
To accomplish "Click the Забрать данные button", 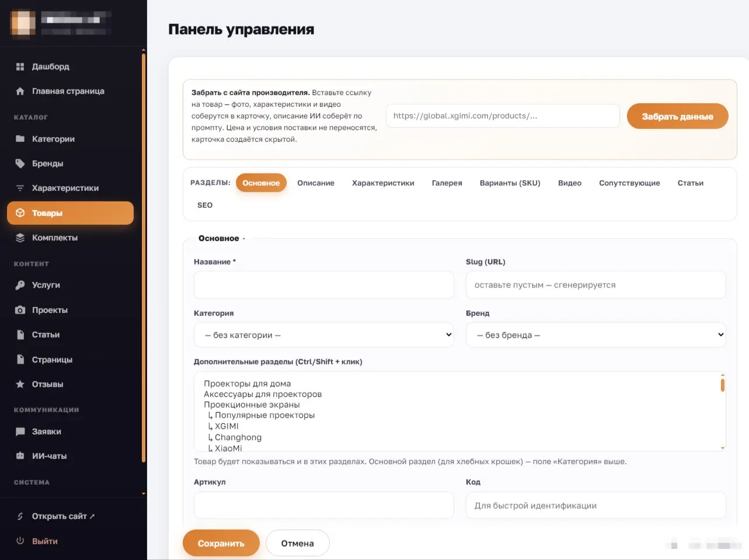I will click(x=678, y=116).
